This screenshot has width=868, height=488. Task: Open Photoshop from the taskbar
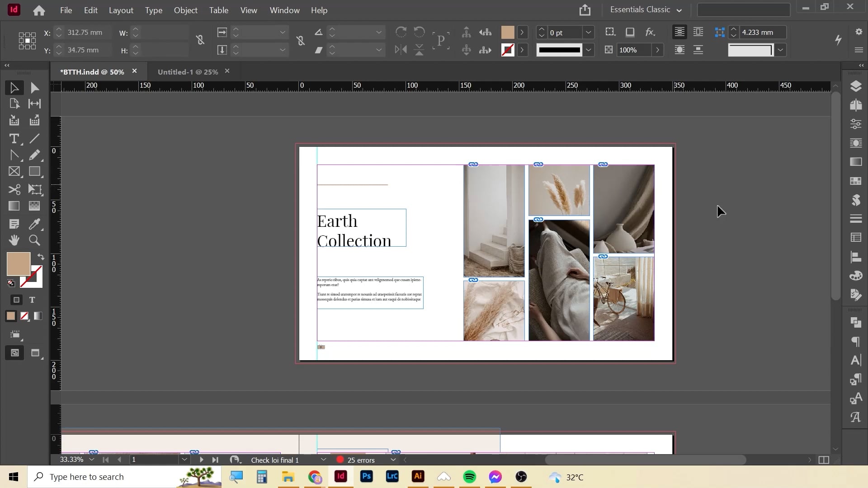pos(366,477)
